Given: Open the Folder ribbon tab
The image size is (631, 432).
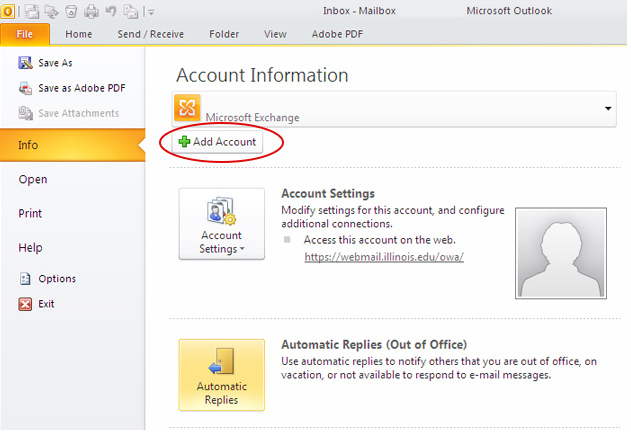Looking at the screenshot, I should 224,34.
